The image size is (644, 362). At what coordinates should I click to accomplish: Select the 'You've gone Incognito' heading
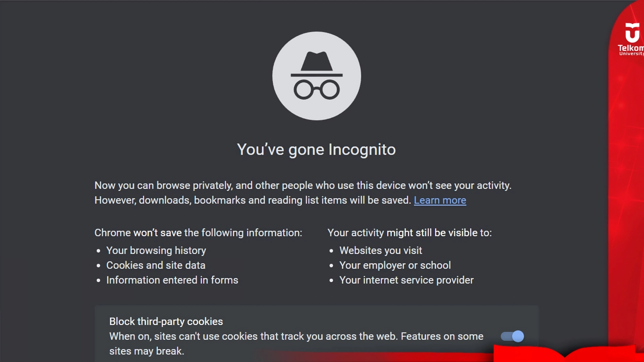pos(316,149)
